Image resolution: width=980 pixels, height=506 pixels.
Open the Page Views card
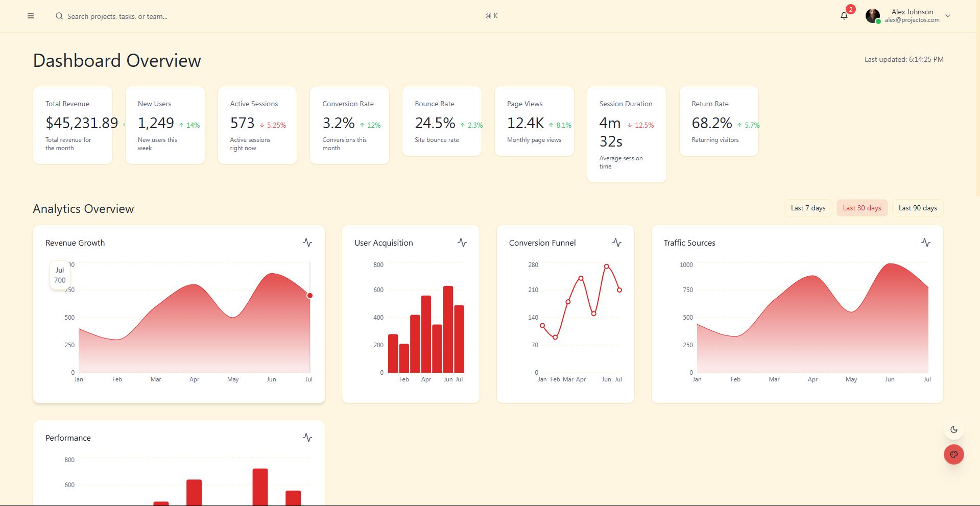tap(534, 121)
